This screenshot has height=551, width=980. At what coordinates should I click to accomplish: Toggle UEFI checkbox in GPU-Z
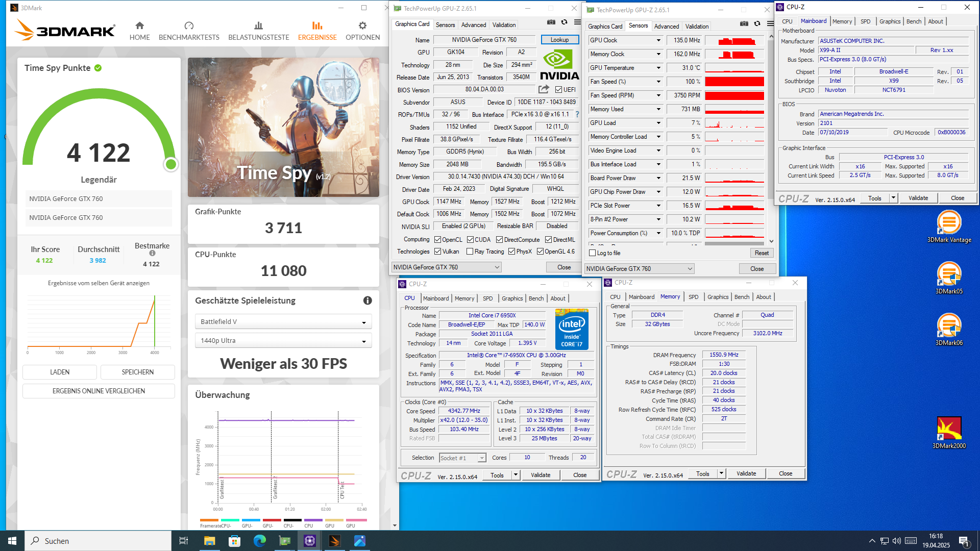tap(558, 90)
